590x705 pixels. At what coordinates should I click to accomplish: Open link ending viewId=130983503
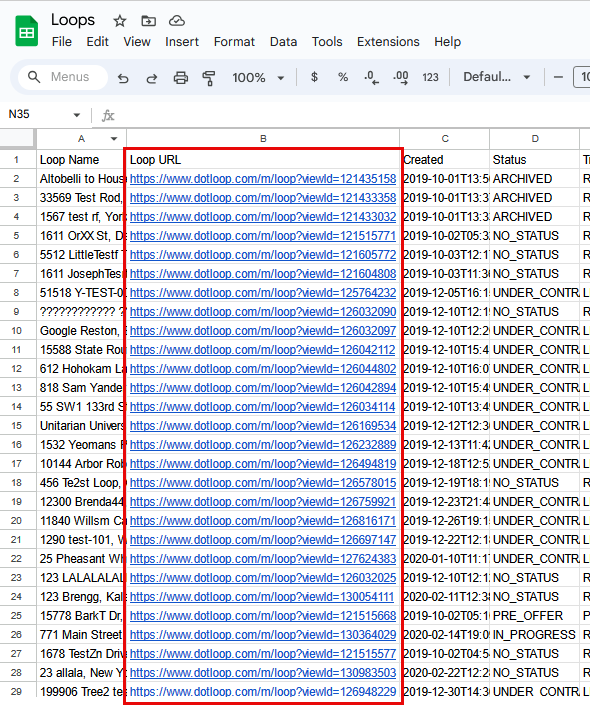coord(263,673)
